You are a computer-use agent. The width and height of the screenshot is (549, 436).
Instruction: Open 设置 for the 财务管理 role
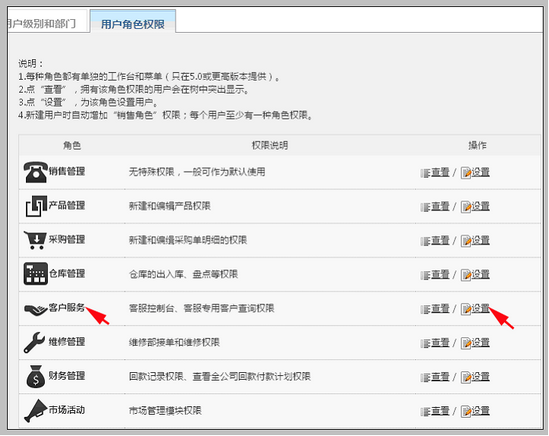(x=481, y=377)
